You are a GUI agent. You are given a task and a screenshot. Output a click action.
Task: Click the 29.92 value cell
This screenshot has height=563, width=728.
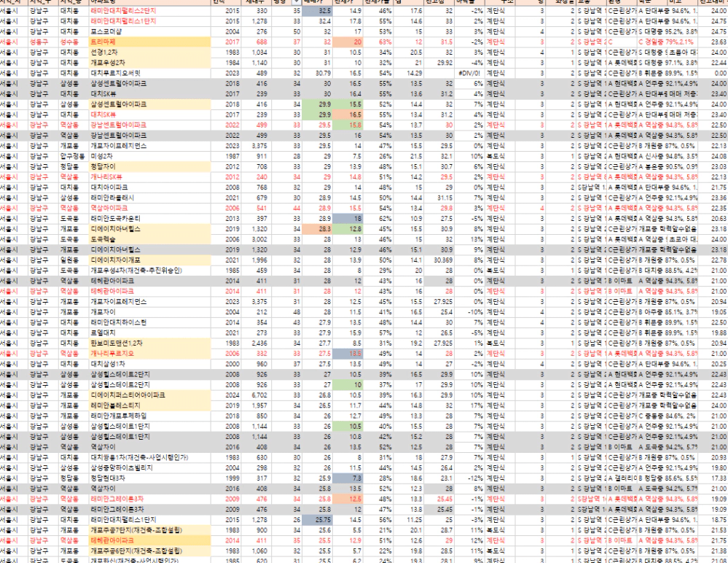[x=439, y=63]
